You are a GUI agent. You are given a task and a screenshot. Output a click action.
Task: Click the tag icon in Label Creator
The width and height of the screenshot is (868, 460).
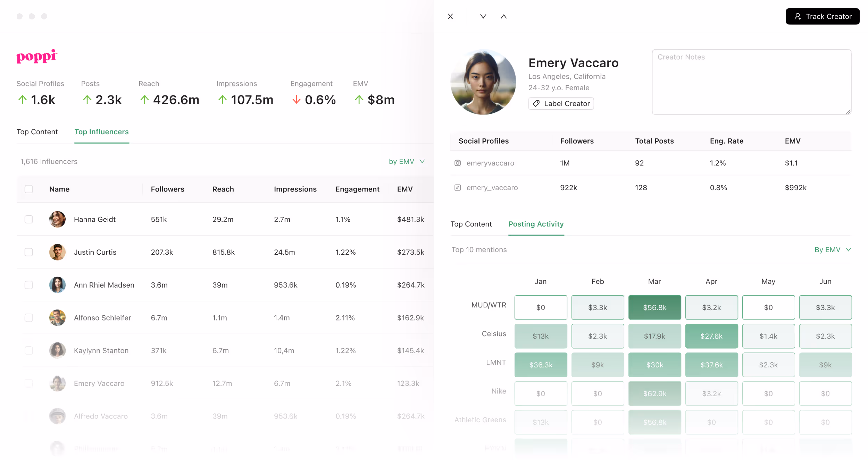click(x=536, y=103)
